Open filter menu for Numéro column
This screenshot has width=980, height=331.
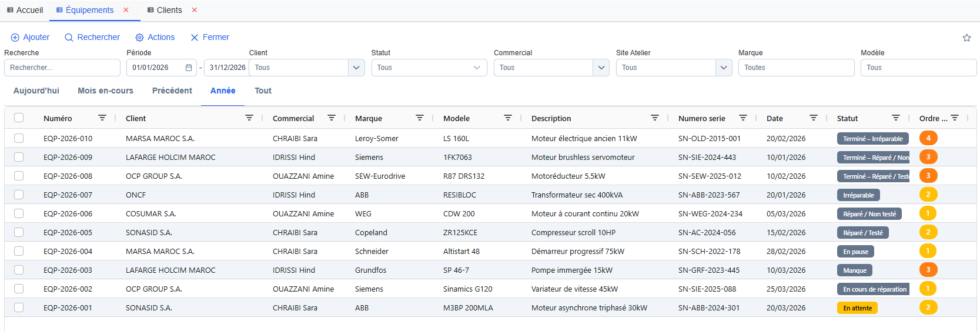pos(102,118)
